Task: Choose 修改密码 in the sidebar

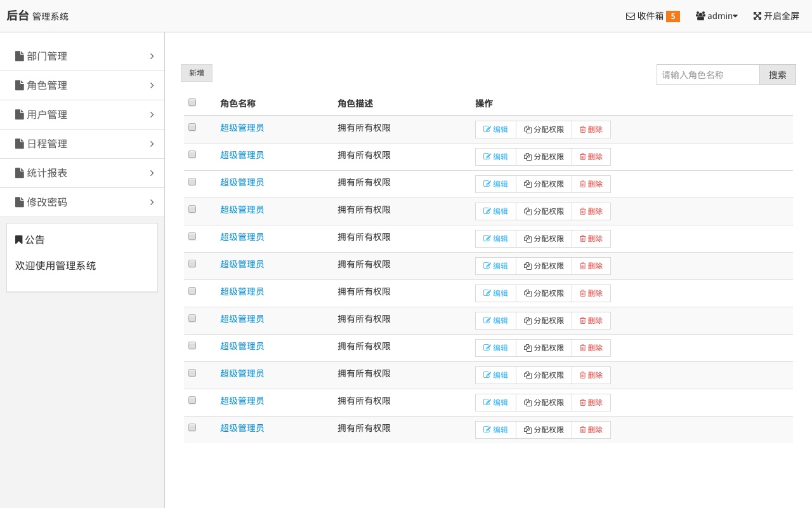Action: tap(82, 202)
